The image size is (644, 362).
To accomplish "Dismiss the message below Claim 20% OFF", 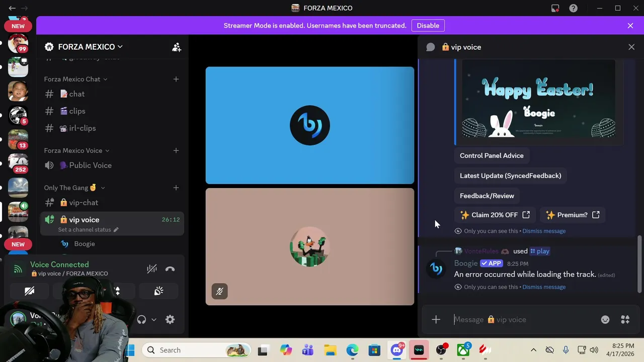I will point(544,231).
